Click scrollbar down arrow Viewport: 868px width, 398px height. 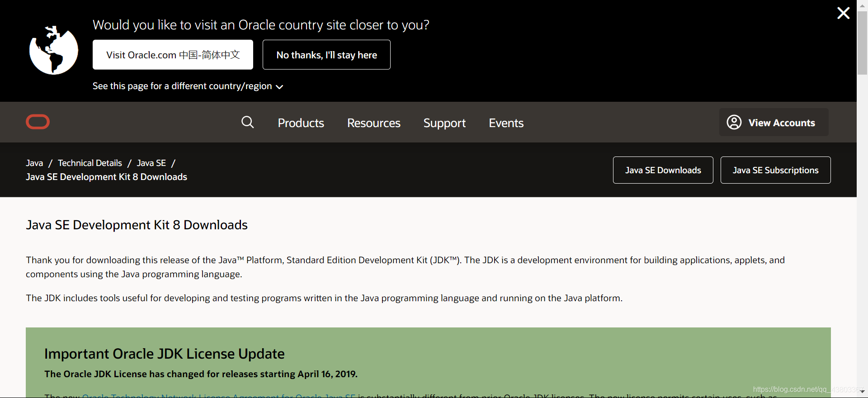pyautogui.click(x=862, y=392)
